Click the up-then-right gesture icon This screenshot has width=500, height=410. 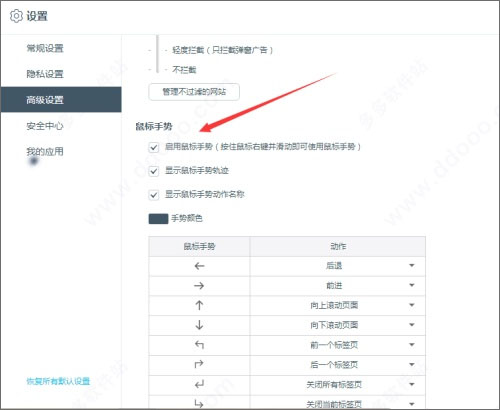[x=199, y=364]
